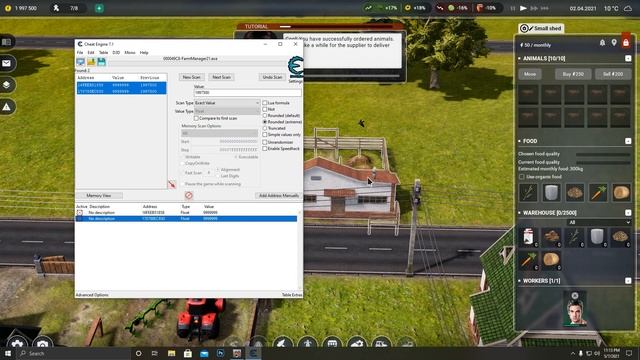Viewport: 640px width, 360px height.
Task: Open Cheat Engine Settings logo
Action: 296,68
